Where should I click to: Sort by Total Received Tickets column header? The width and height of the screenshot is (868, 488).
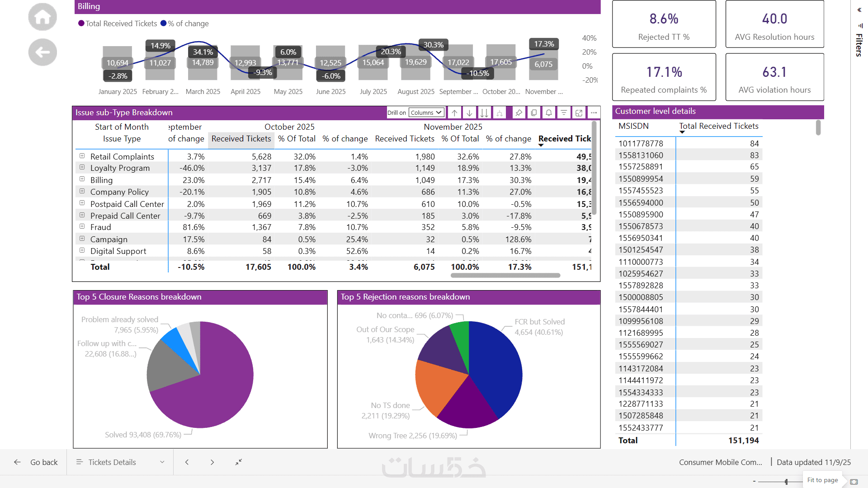click(x=718, y=126)
